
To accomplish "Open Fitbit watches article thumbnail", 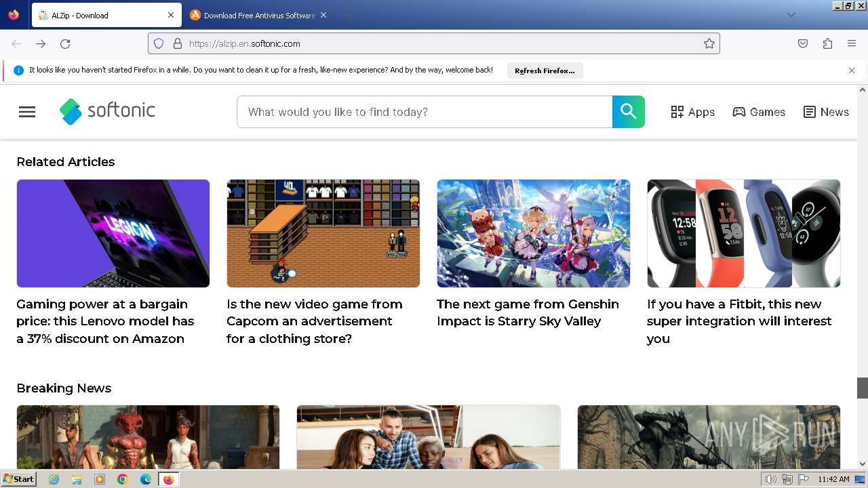I will pyautogui.click(x=744, y=233).
